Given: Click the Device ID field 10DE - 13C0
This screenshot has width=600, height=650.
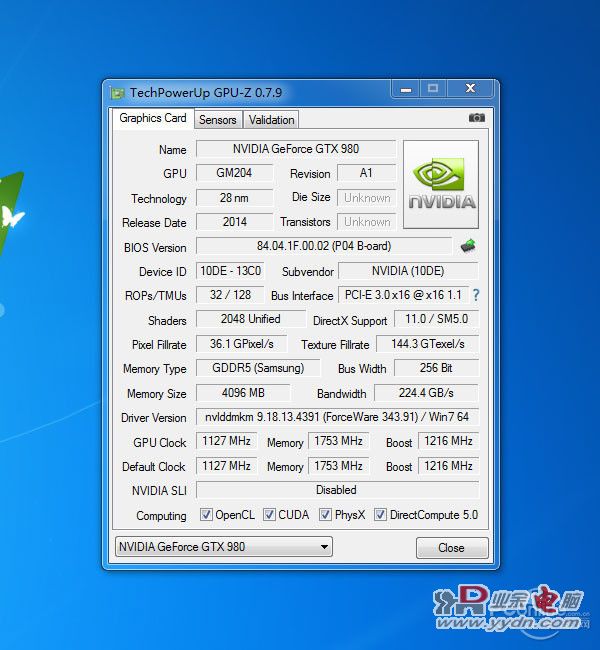Looking at the screenshot, I should pos(230,271).
